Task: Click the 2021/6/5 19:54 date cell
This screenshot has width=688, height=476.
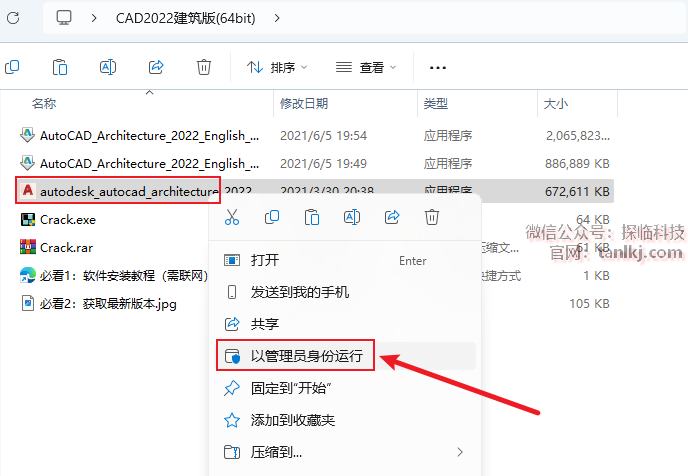Action: click(323, 136)
